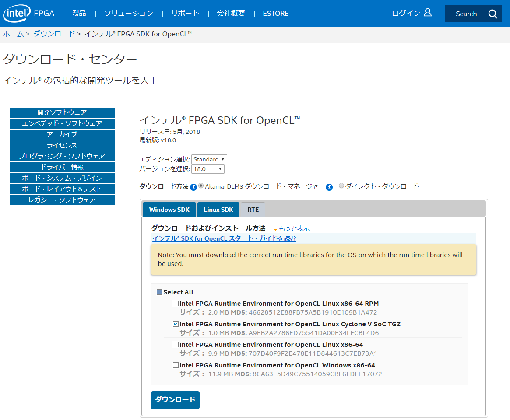This screenshot has height=420, width=510.
Task: Open the 18.0 version dropdown
Action: tap(208, 169)
